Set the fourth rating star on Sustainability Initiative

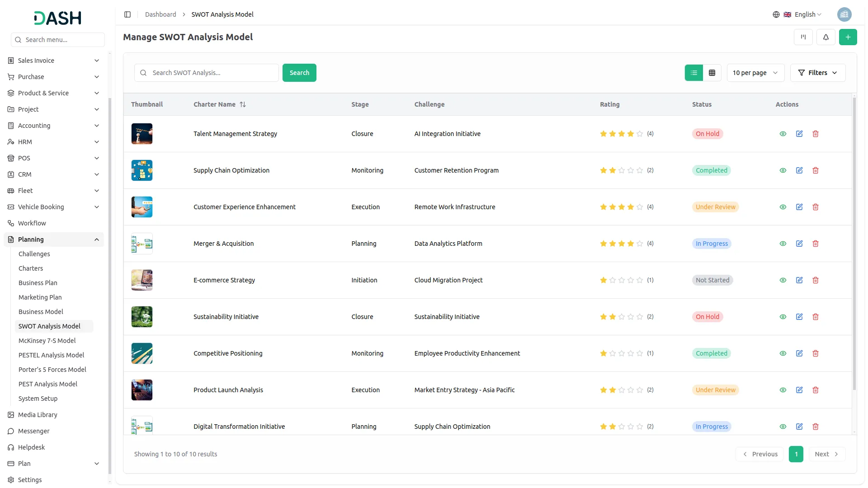click(x=631, y=317)
